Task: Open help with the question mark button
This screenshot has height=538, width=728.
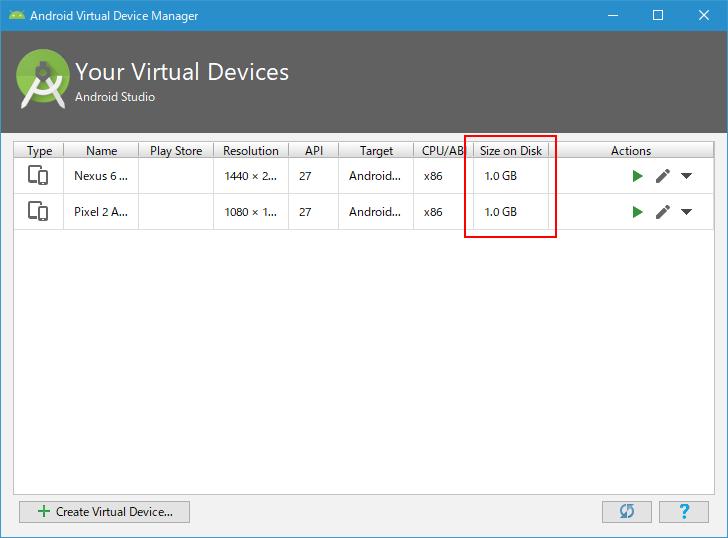Action: coord(684,512)
